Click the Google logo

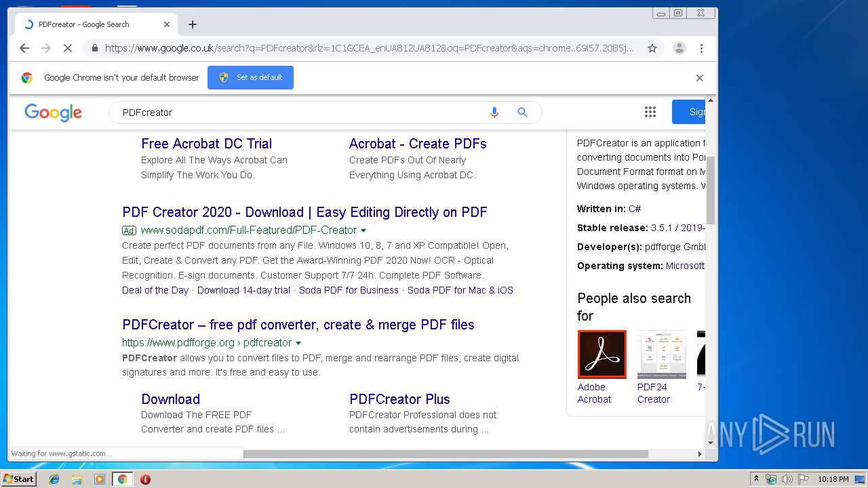click(53, 113)
